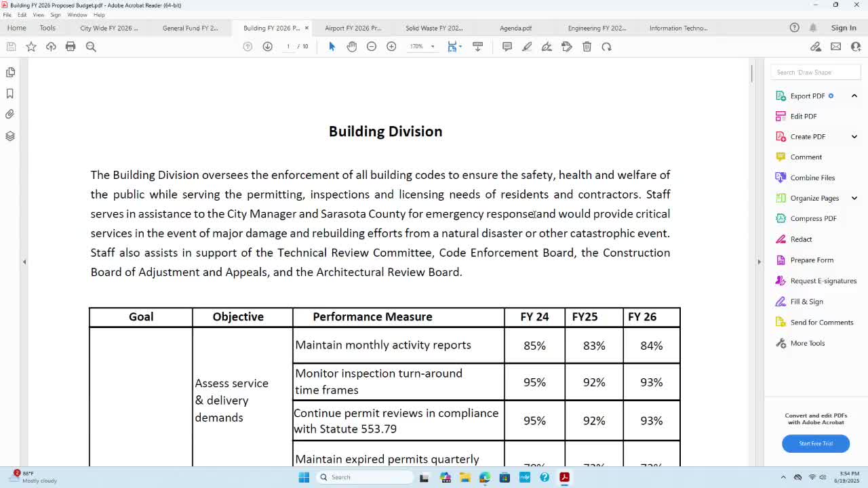Screen dimensions: 868x488
Task: Expand Organize Pages section chevron
Action: pos(854,198)
